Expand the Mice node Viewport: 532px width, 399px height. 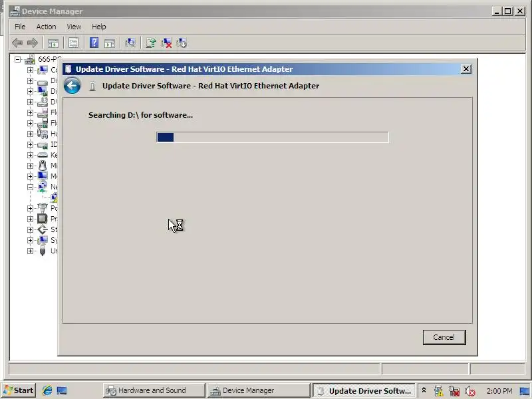(x=30, y=166)
